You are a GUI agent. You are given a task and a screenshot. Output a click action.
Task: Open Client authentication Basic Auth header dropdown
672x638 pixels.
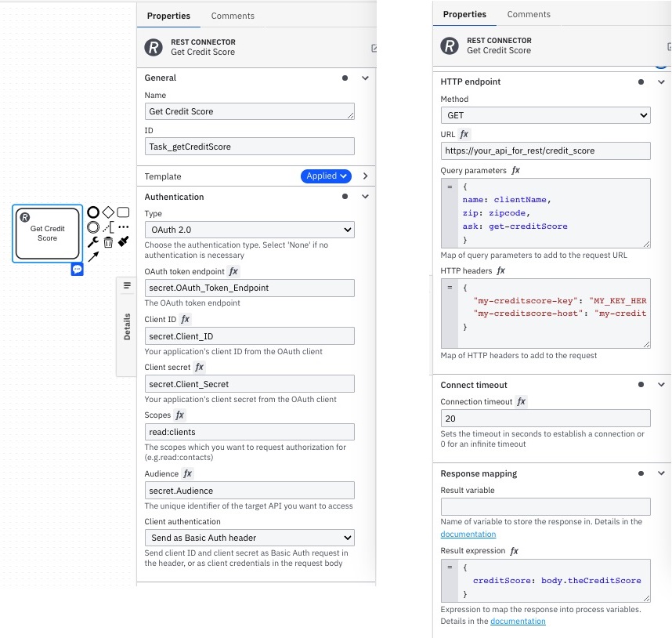[x=249, y=538]
